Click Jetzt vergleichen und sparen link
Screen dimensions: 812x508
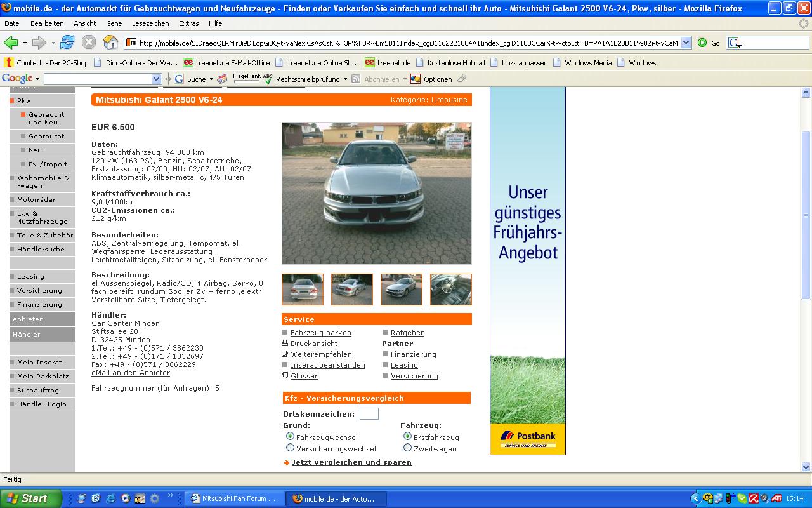pyautogui.click(x=351, y=462)
